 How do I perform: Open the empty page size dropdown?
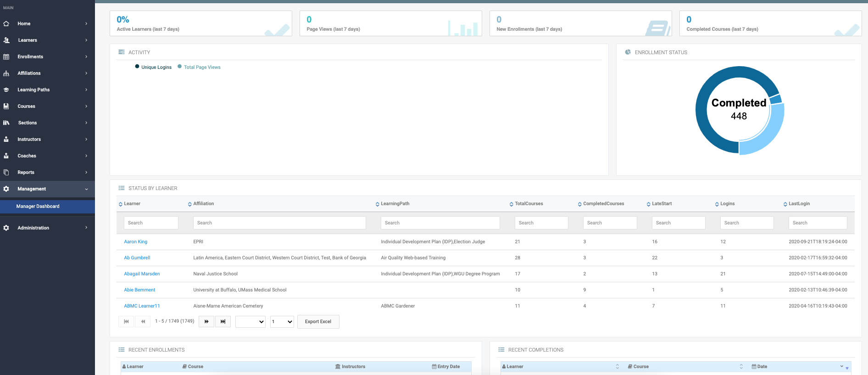(250, 322)
